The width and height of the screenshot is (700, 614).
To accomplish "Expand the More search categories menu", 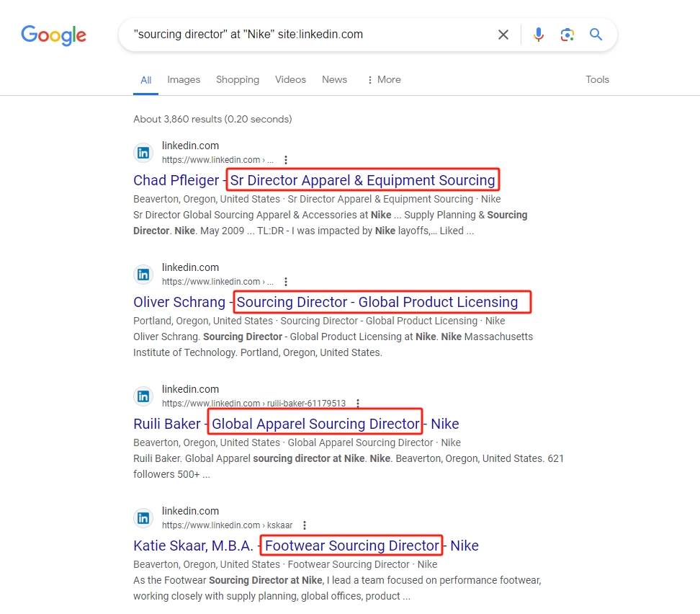I will (384, 79).
